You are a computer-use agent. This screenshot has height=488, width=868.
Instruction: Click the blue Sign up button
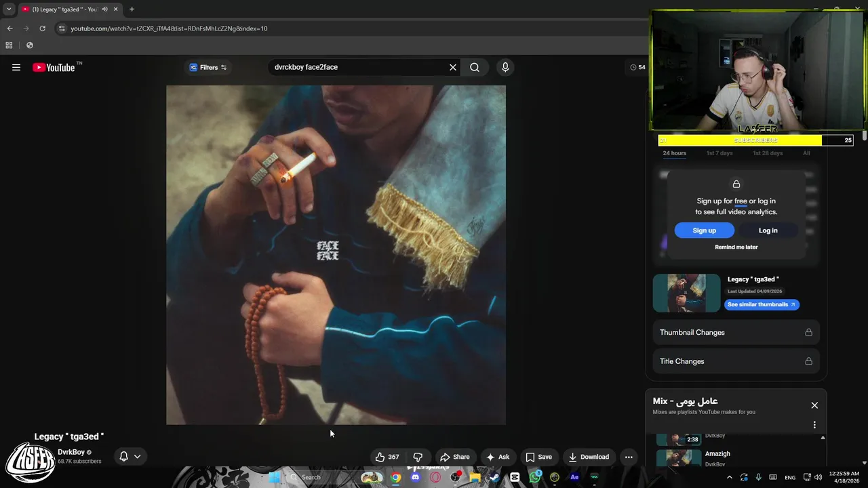(704, 230)
